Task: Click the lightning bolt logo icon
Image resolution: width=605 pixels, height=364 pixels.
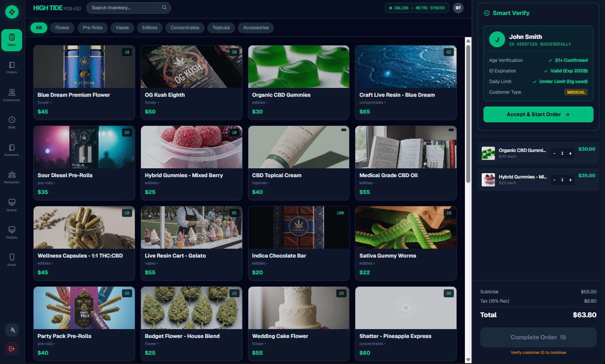Action: click(12, 12)
